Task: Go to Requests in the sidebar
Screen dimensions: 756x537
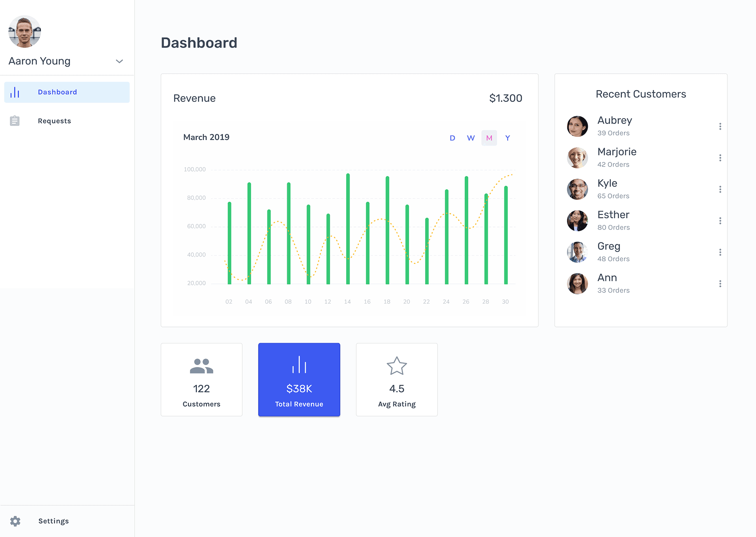Action: pos(54,121)
